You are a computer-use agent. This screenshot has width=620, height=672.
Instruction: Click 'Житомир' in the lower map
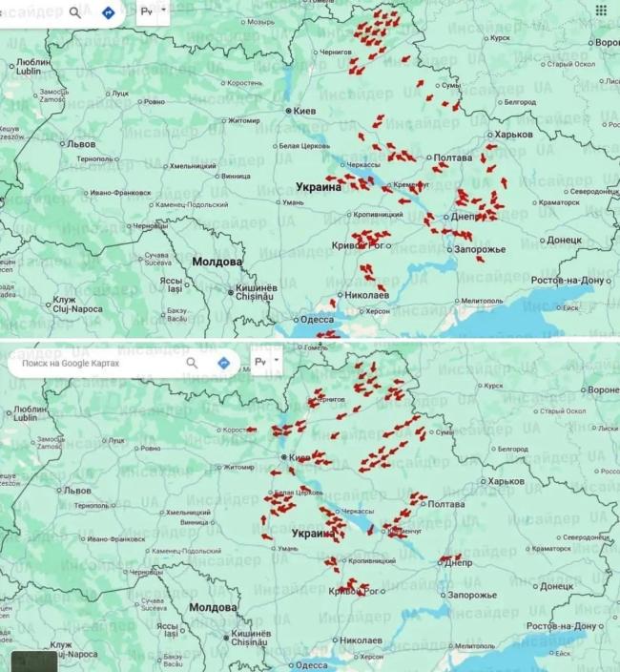pos(239,467)
